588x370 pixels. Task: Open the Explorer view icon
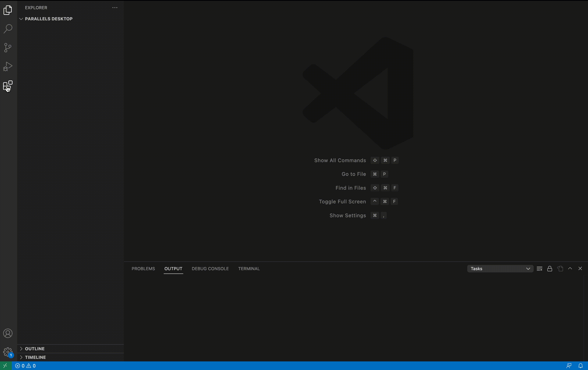(x=8, y=10)
